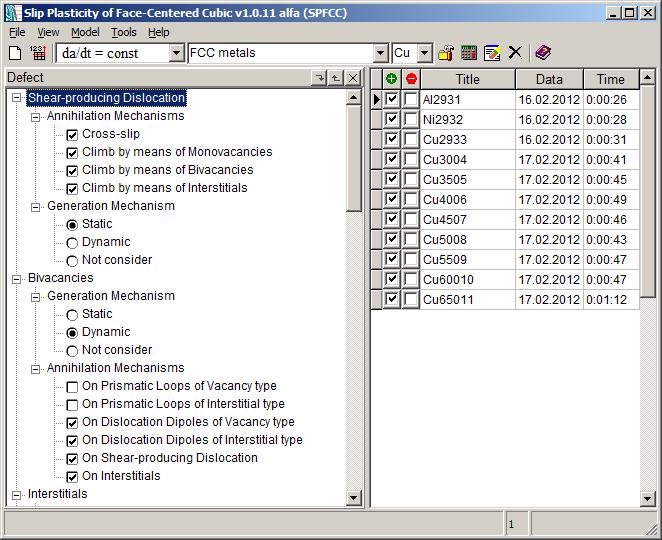Viewport: 662px width, 540px height.
Task: Enable On Prismatic Loops of Interstitial type
Action: click(x=72, y=405)
